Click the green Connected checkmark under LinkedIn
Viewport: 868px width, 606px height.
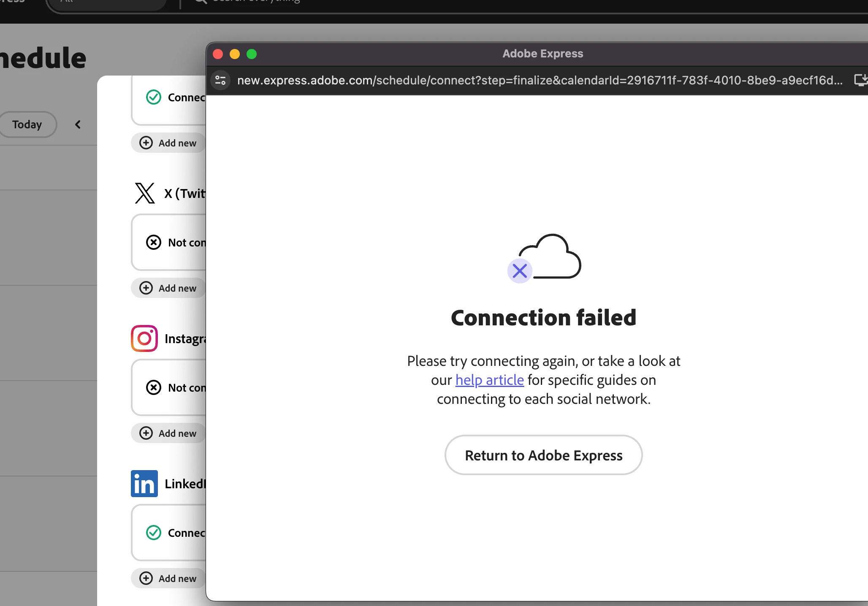point(154,533)
